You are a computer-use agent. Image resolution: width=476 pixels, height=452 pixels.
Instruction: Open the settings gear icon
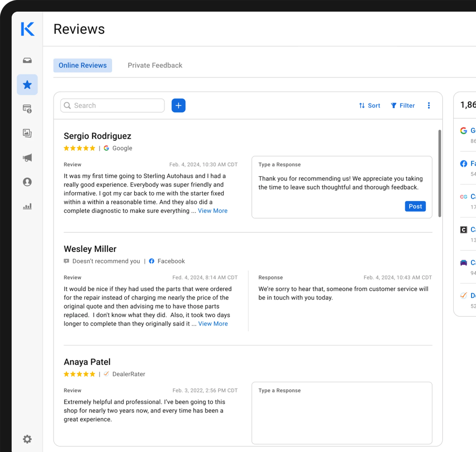[27, 439]
